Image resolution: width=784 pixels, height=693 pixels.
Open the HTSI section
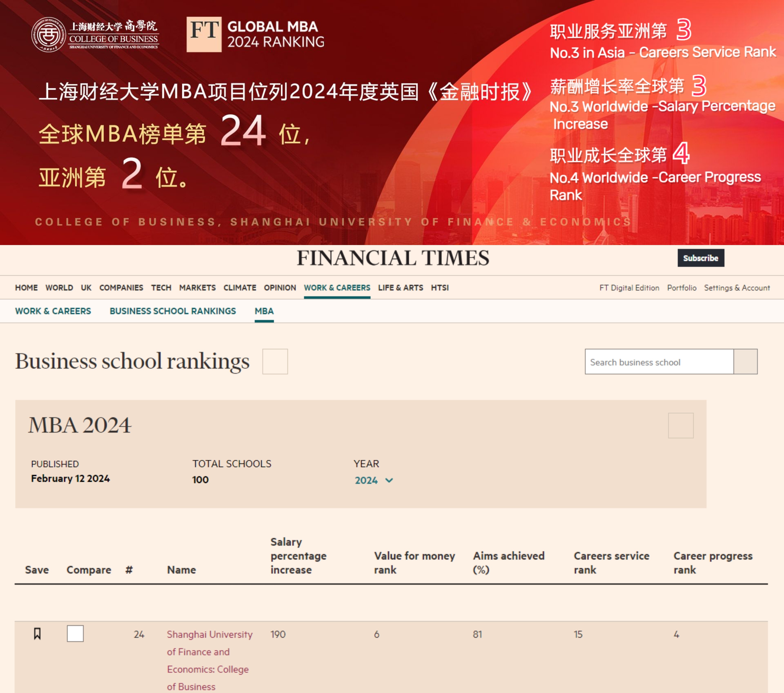coord(439,288)
